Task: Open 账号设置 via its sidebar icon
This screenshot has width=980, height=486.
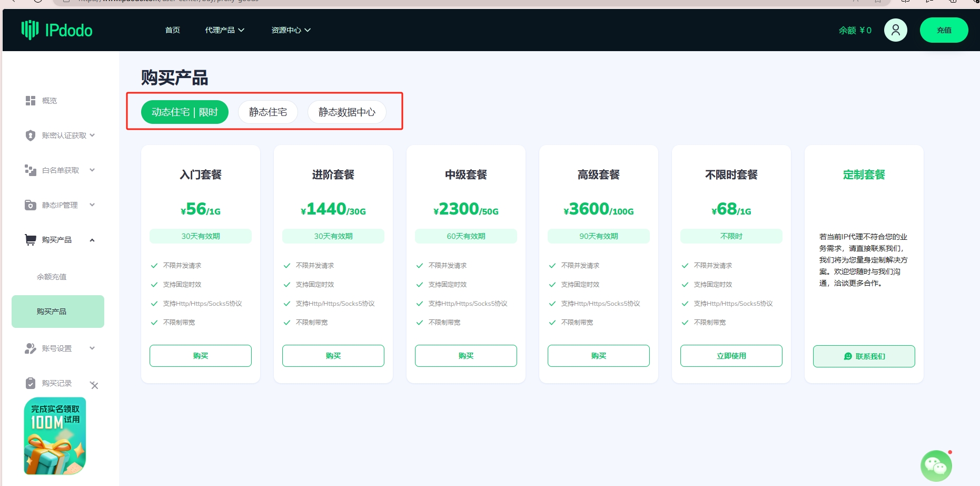Action: click(x=30, y=348)
